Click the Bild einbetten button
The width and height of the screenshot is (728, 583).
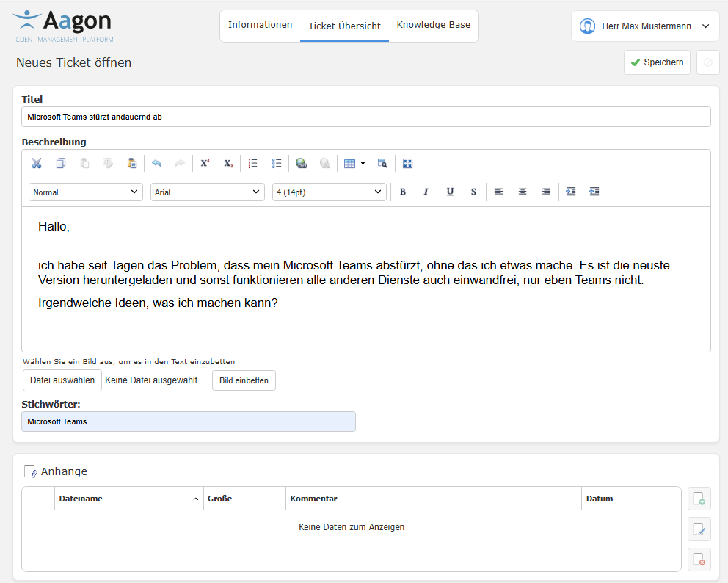coord(244,380)
